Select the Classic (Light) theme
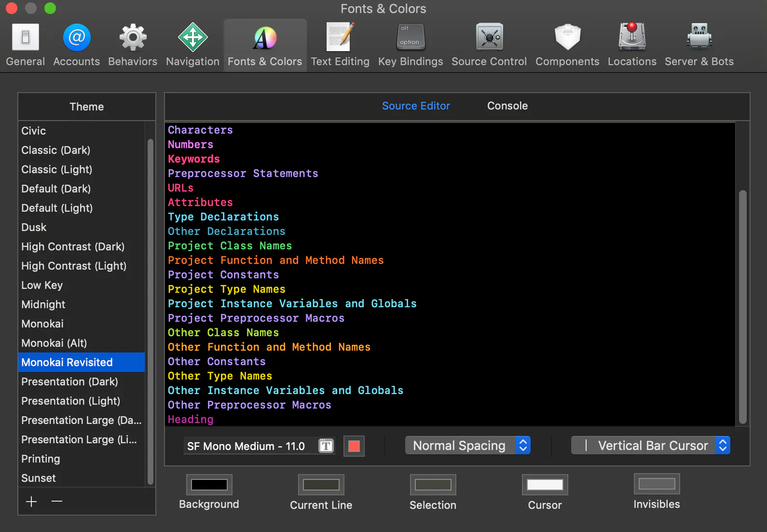The image size is (767, 532). pyautogui.click(x=82, y=169)
